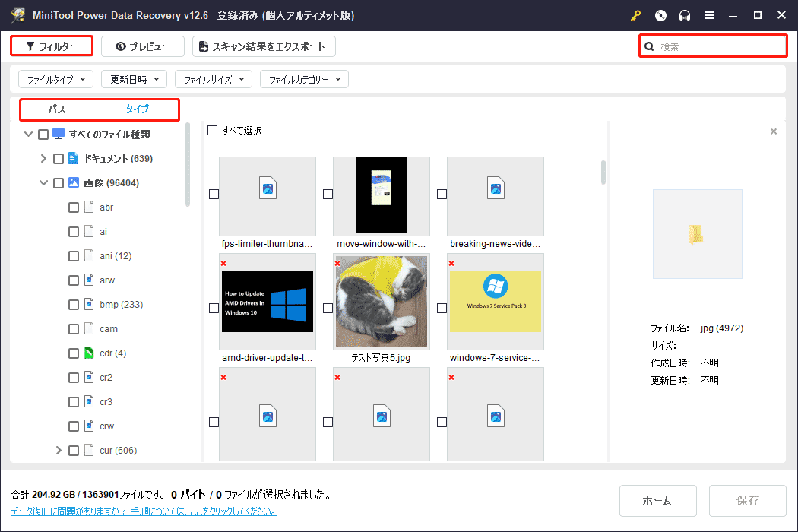798x532 pixels.
Task: Click the ホーム button
Action: [x=657, y=500]
